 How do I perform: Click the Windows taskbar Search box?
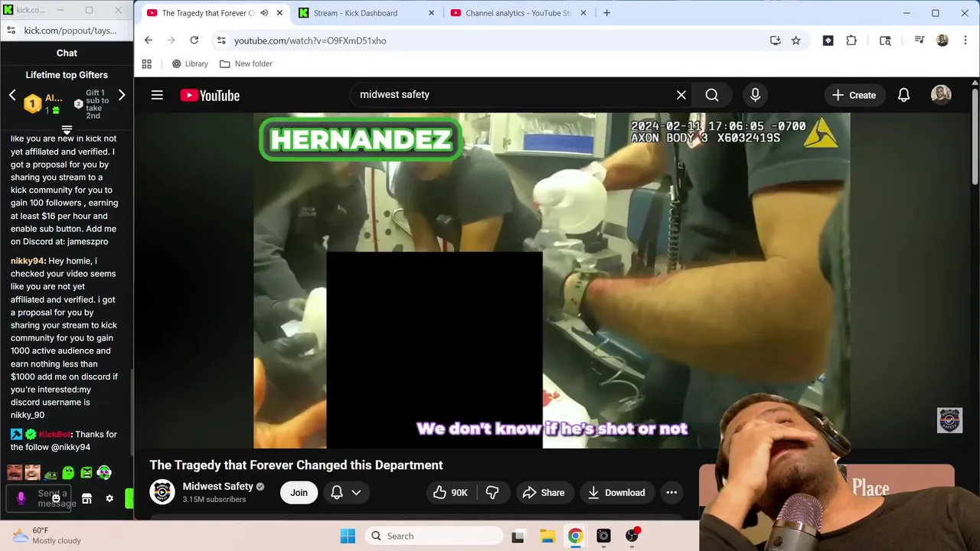pos(433,536)
